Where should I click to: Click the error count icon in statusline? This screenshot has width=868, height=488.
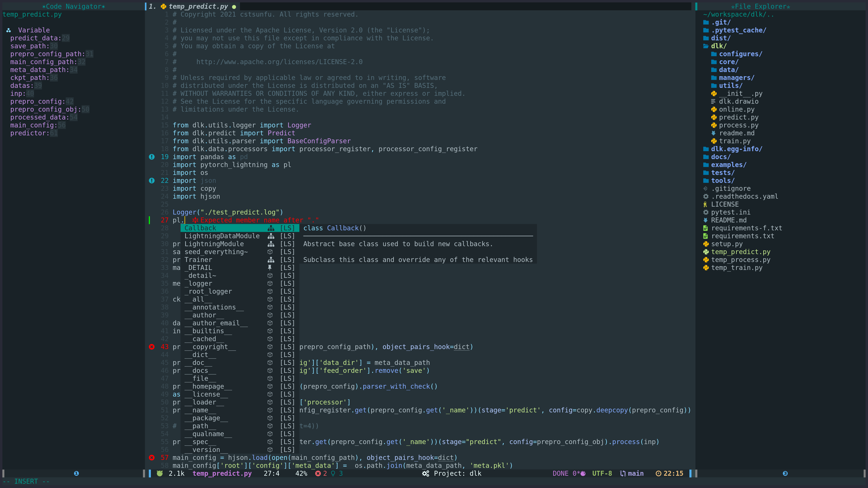(318, 473)
